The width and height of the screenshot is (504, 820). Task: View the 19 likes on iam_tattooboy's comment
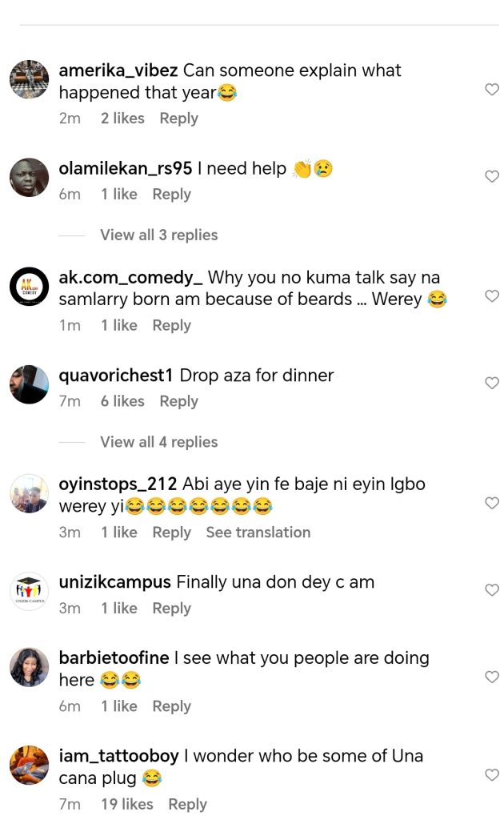click(126, 804)
